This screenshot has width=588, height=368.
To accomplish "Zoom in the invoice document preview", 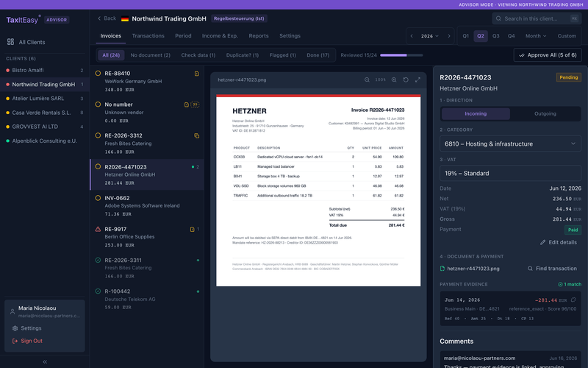I will (394, 79).
